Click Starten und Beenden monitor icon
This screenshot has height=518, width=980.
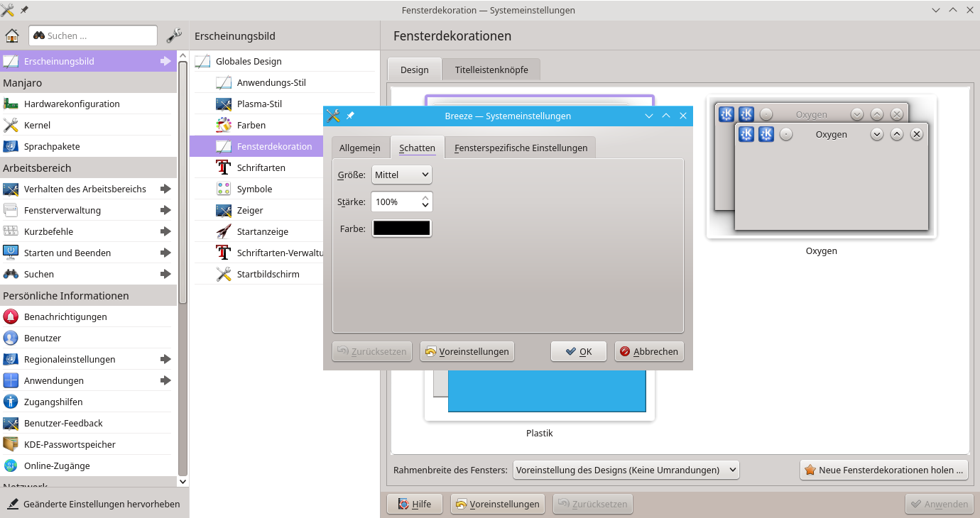(11, 253)
